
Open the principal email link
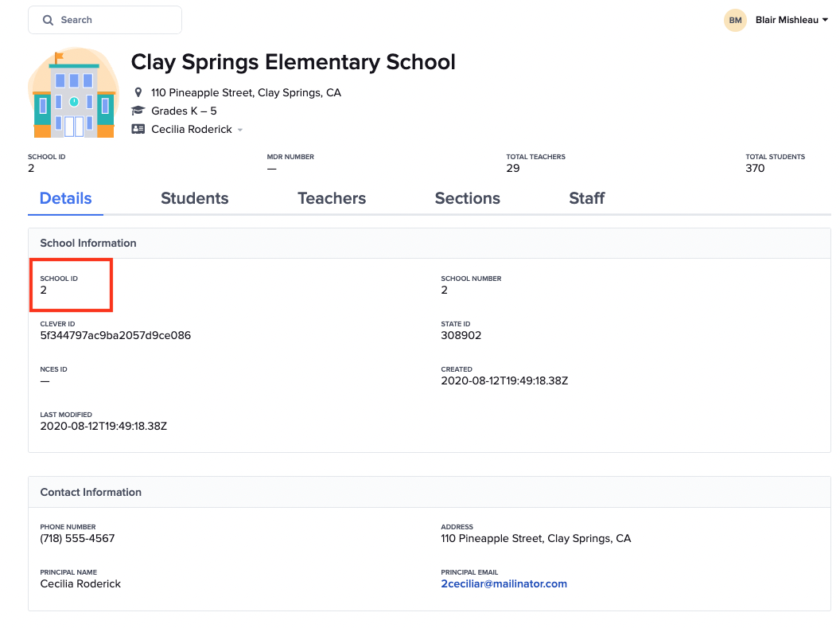click(x=504, y=583)
